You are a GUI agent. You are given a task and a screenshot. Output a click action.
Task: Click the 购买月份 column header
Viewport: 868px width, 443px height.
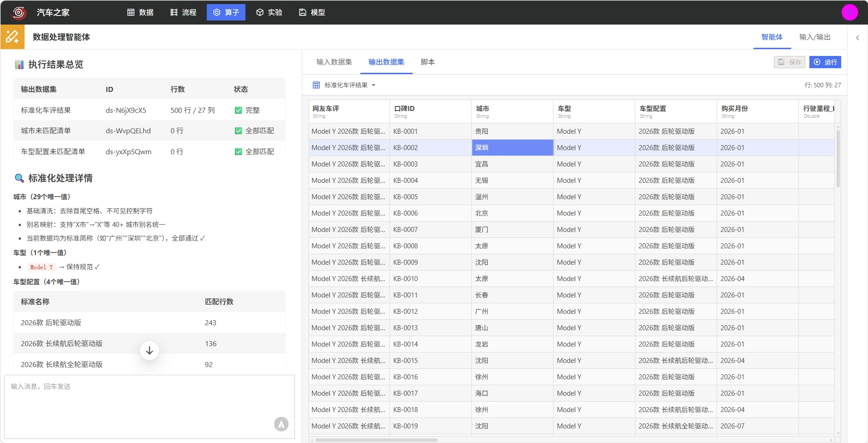(758, 111)
